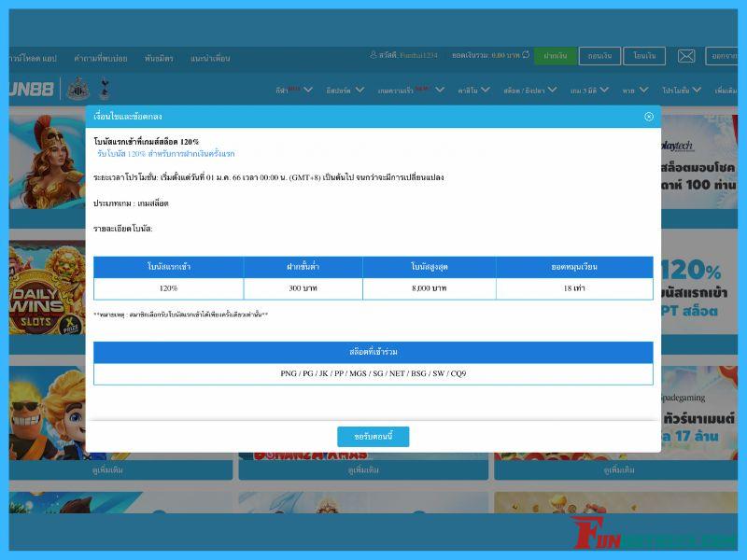
Task: Click ดูเพิ่มเติม under the middle promo card
Action: [363, 470]
